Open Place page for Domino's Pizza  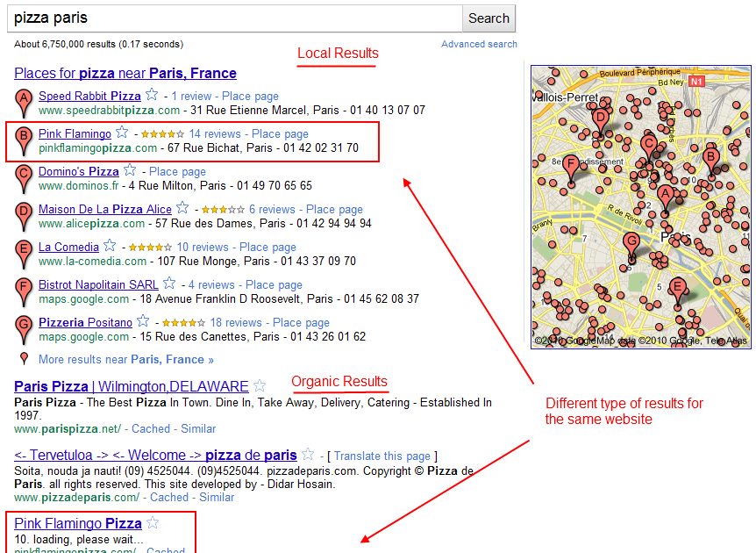tap(177, 172)
